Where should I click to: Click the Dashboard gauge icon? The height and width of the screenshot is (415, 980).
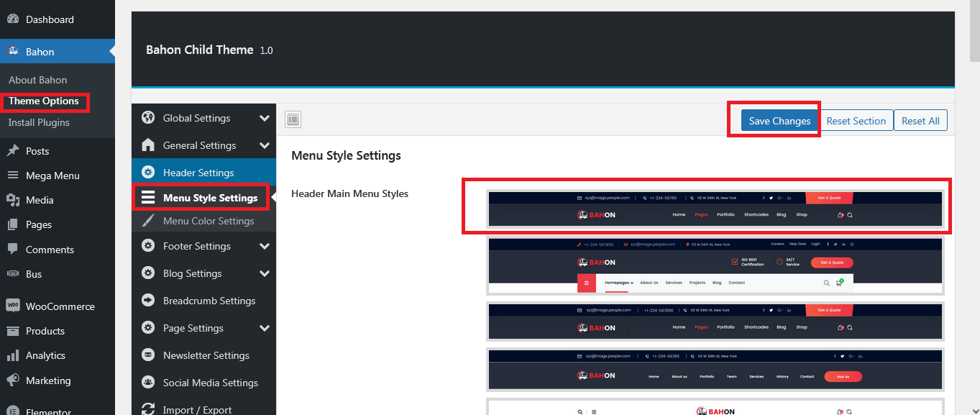coord(13,19)
